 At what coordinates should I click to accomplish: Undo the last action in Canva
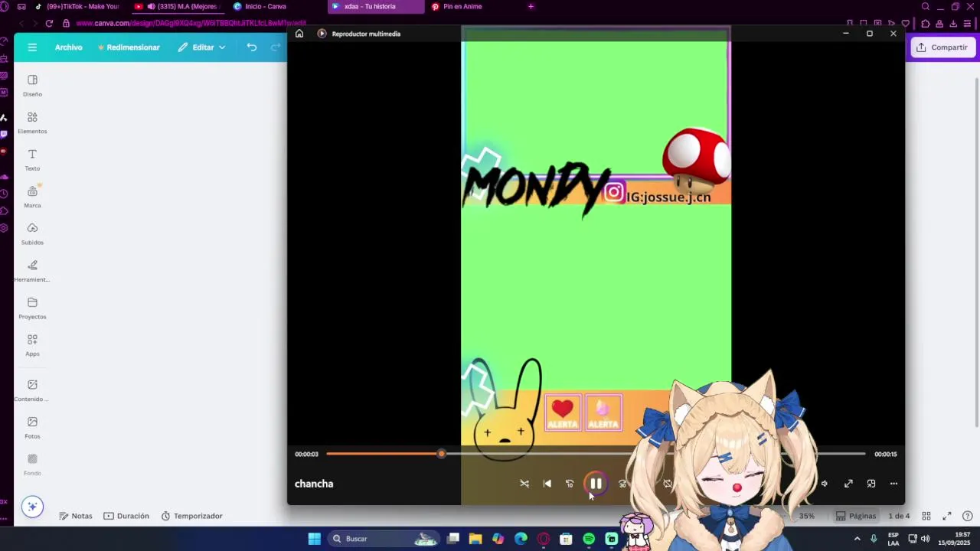pos(252,47)
